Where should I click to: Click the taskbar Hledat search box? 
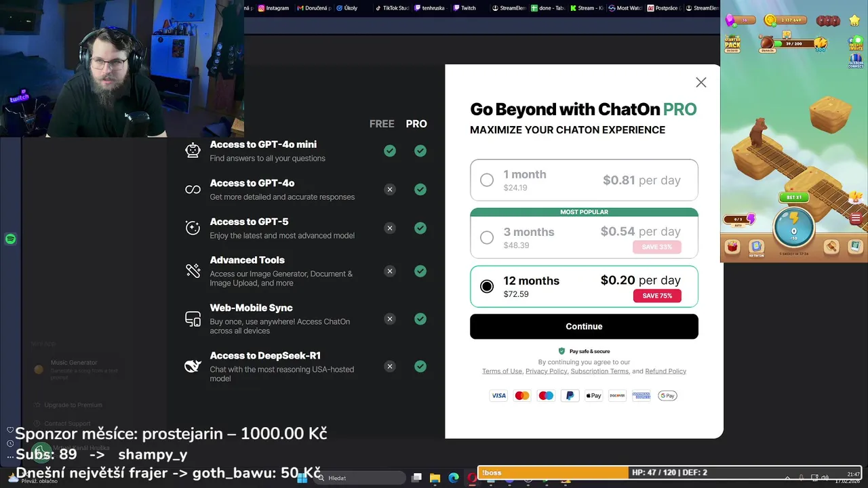pyautogui.click(x=359, y=478)
